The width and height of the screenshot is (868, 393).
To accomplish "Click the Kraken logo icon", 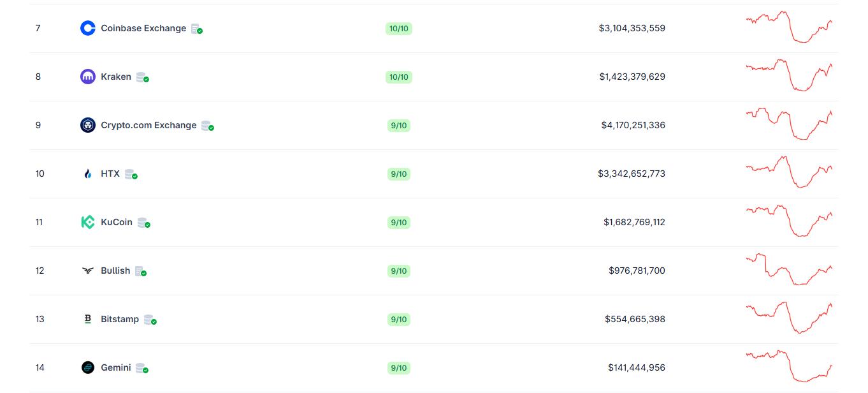I will (x=88, y=77).
